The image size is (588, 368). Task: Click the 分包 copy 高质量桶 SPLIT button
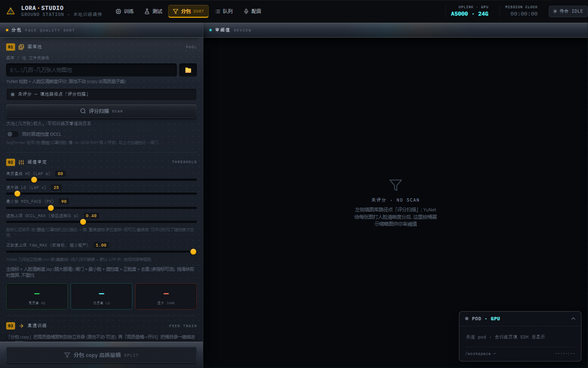click(x=101, y=355)
